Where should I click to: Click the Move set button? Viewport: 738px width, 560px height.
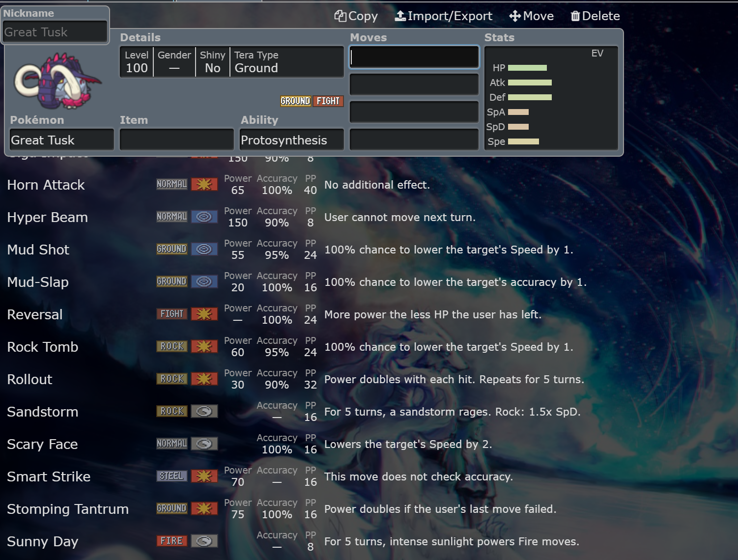click(x=531, y=16)
